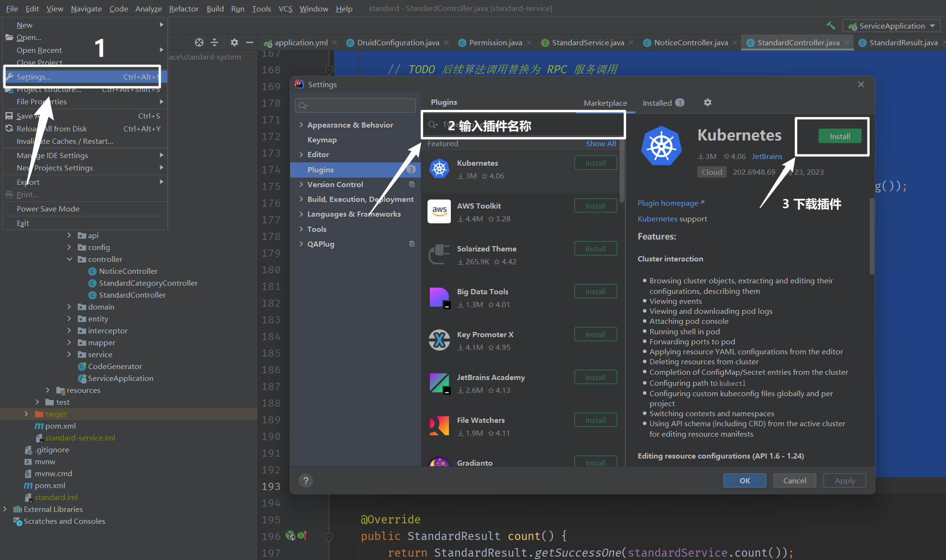Viewport: 946px width, 560px height.
Task: Switch to the Installed plugins tab
Action: pos(663,103)
